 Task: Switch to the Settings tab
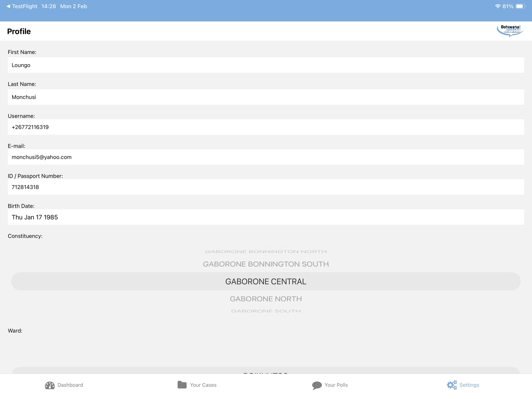[463, 385]
